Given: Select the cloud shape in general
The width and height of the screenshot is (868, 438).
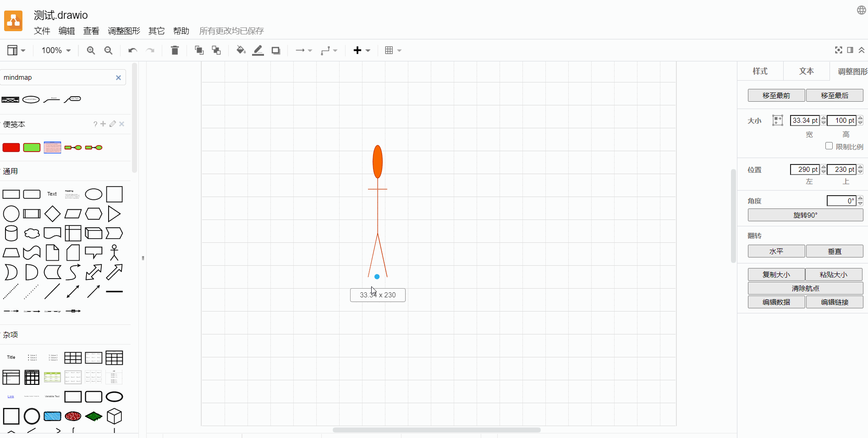Looking at the screenshot, I should pos(32,233).
